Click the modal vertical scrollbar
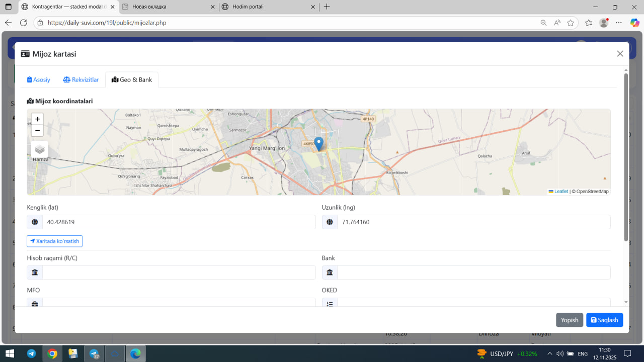This screenshot has height=362, width=644. (x=626, y=157)
